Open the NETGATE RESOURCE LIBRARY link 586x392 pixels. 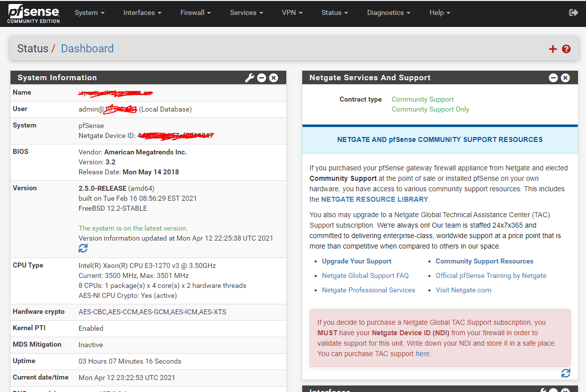(375, 199)
